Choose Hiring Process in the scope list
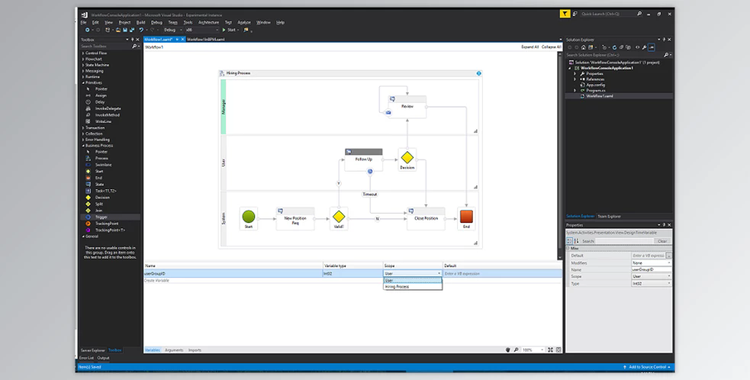750x380 pixels. 413,287
